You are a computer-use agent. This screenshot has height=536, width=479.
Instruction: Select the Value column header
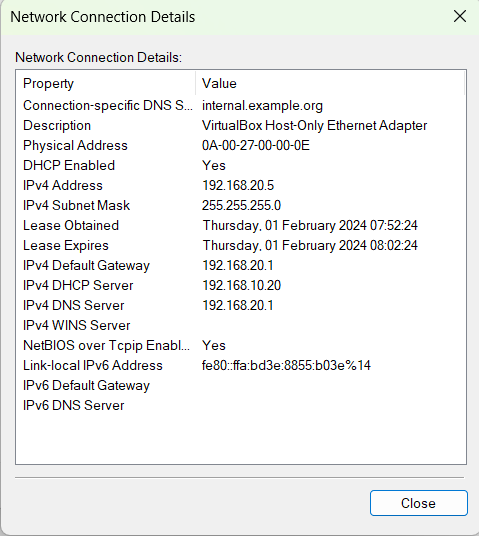pos(330,83)
